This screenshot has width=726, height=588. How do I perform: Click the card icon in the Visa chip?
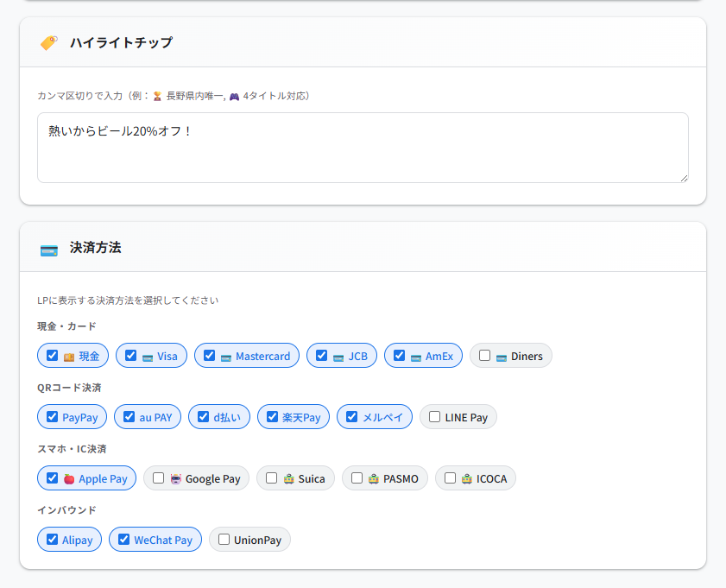click(x=148, y=357)
